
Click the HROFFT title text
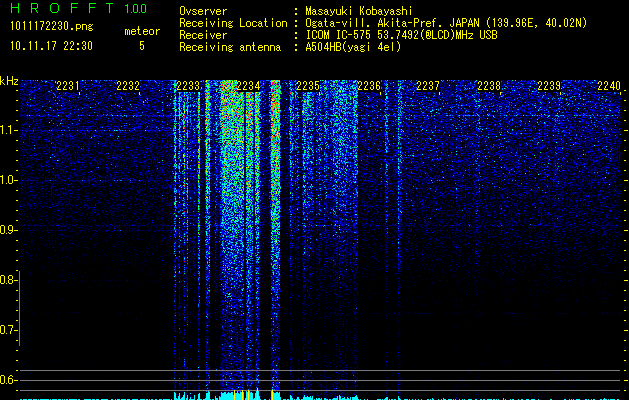tap(62, 8)
